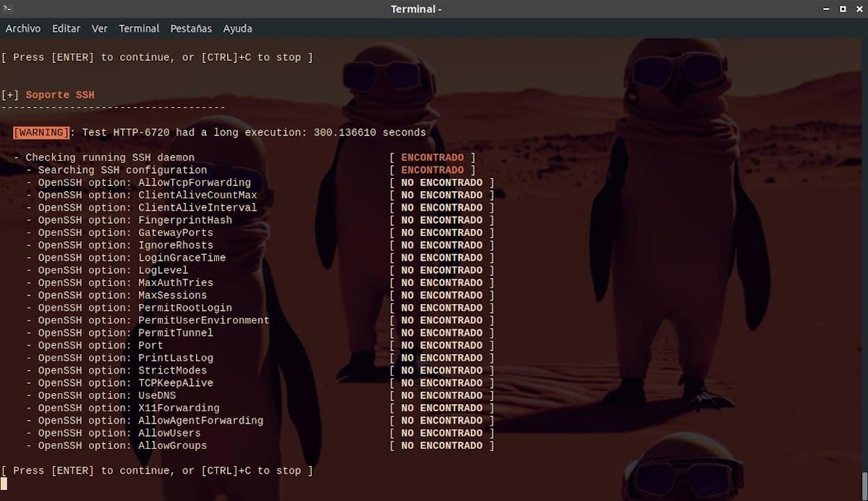Click the ENCONTRADO status for SSH daemon check

click(433, 157)
